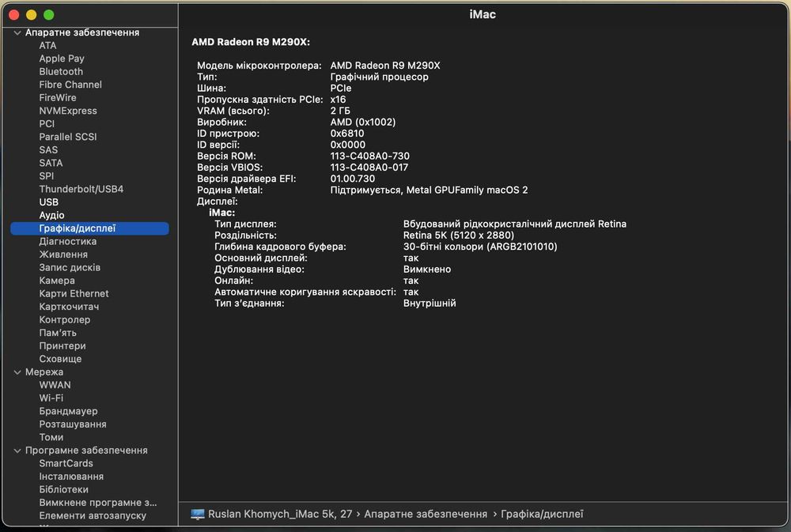Click Ruslan Khomych_iMac 5k, 27 path item

click(x=280, y=514)
